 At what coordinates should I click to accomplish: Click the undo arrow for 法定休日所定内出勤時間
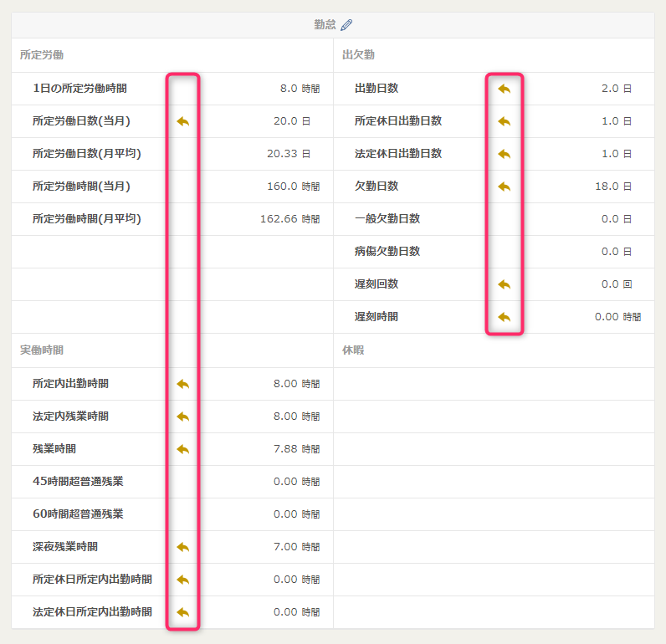pyautogui.click(x=183, y=612)
